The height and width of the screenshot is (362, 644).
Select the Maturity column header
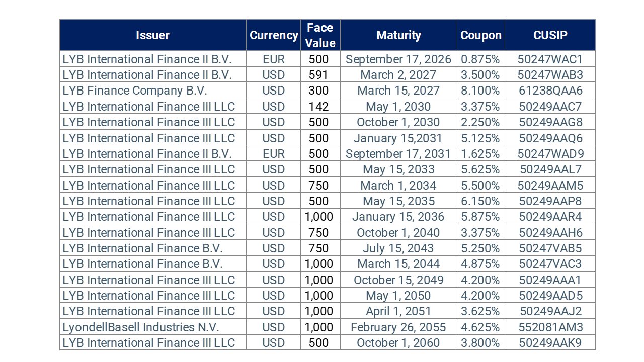(x=398, y=35)
